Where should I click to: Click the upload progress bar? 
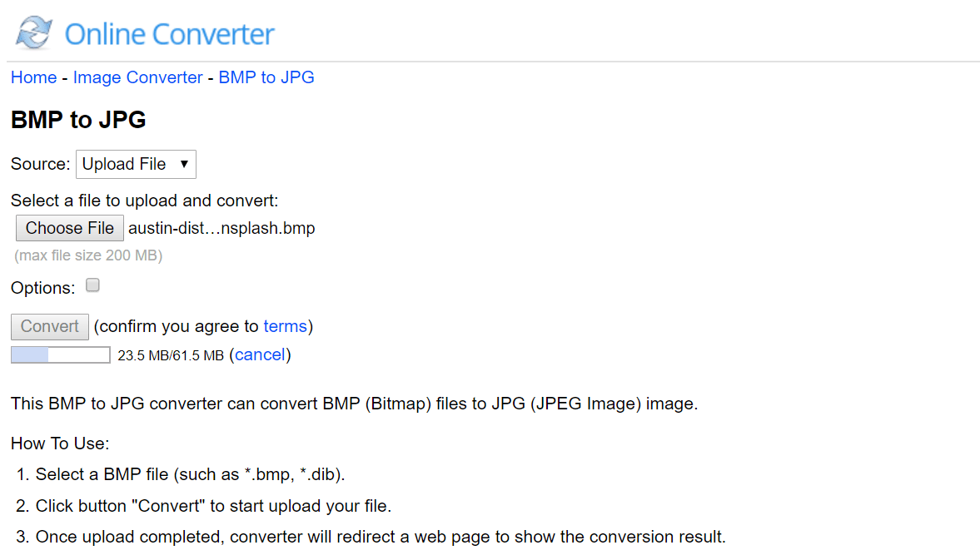[59, 354]
